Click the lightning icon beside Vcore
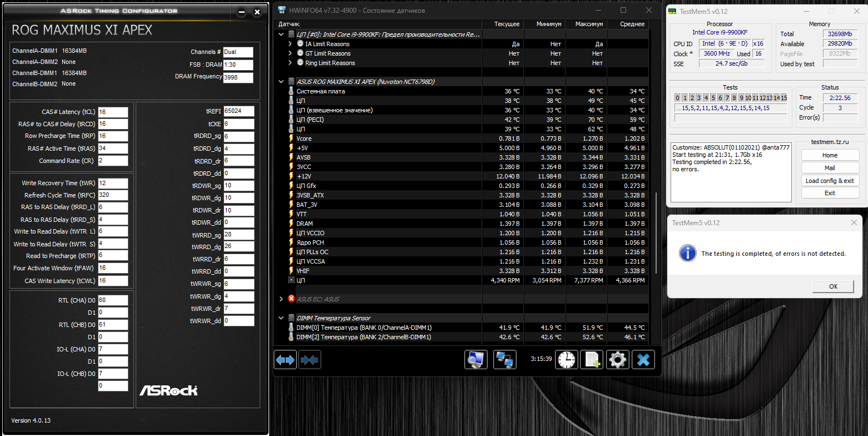This screenshot has height=436, width=868. pos(290,138)
